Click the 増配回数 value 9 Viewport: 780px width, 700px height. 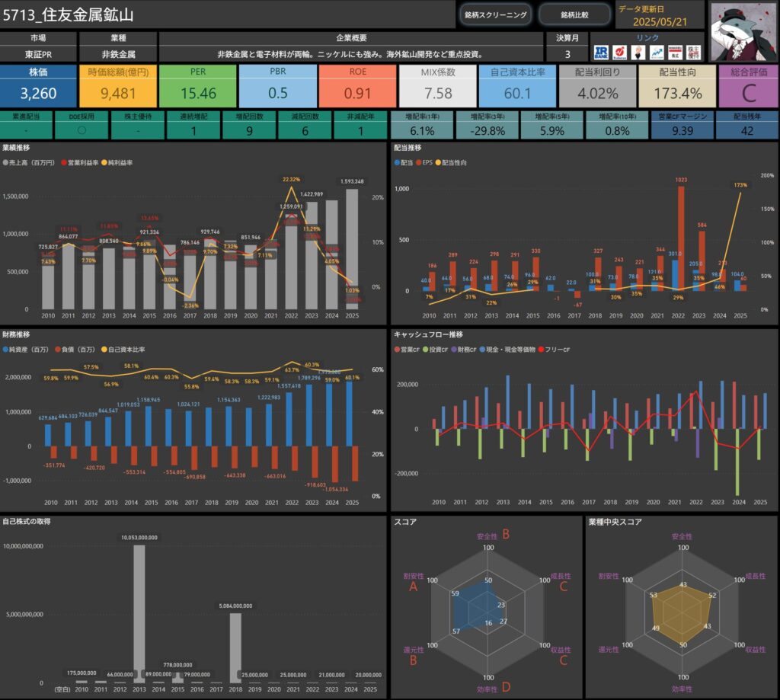click(249, 131)
